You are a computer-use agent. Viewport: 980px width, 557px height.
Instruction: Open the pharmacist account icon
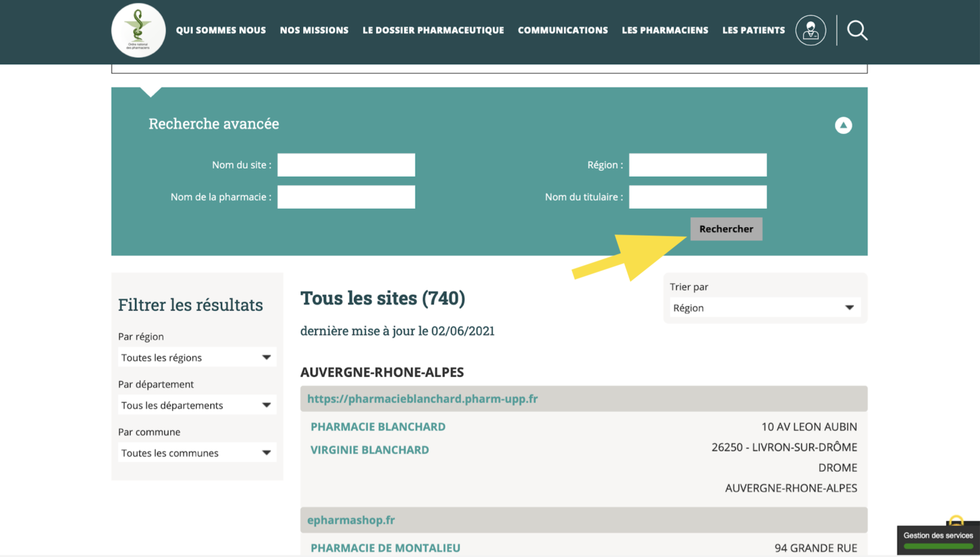(x=810, y=30)
